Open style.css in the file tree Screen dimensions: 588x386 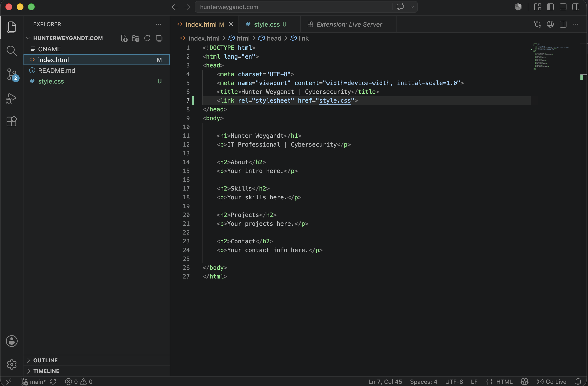(97, 81)
